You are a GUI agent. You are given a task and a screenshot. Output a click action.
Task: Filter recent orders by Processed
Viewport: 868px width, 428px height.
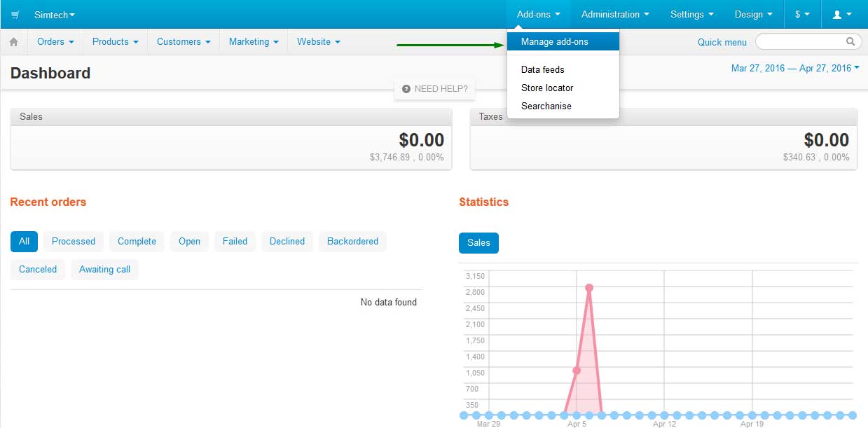74,242
